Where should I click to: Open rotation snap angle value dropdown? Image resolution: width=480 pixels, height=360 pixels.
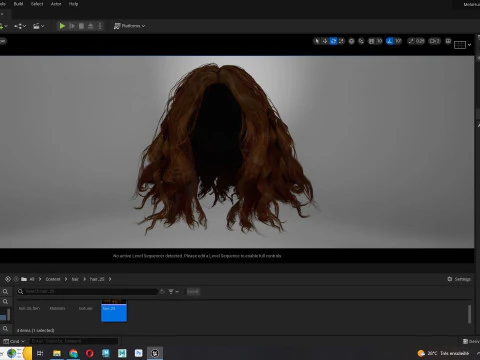coord(398,41)
